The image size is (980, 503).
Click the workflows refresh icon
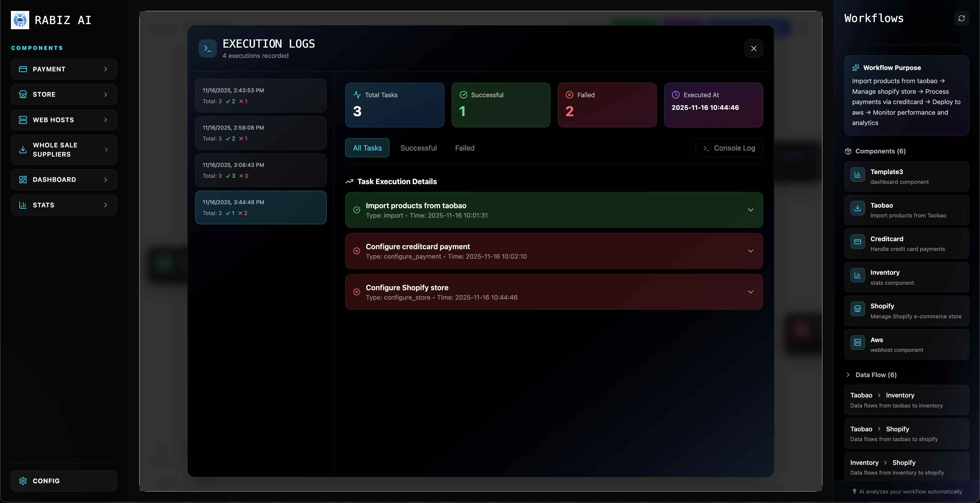[x=961, y=18]
